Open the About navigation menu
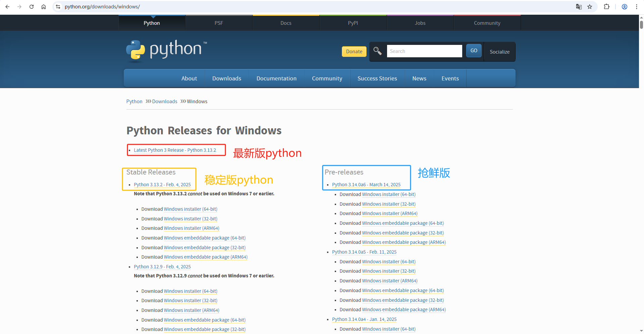 pos(189,78)
